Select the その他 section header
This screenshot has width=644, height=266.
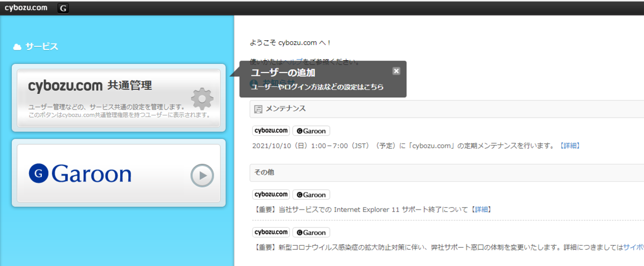coord(447,172)
